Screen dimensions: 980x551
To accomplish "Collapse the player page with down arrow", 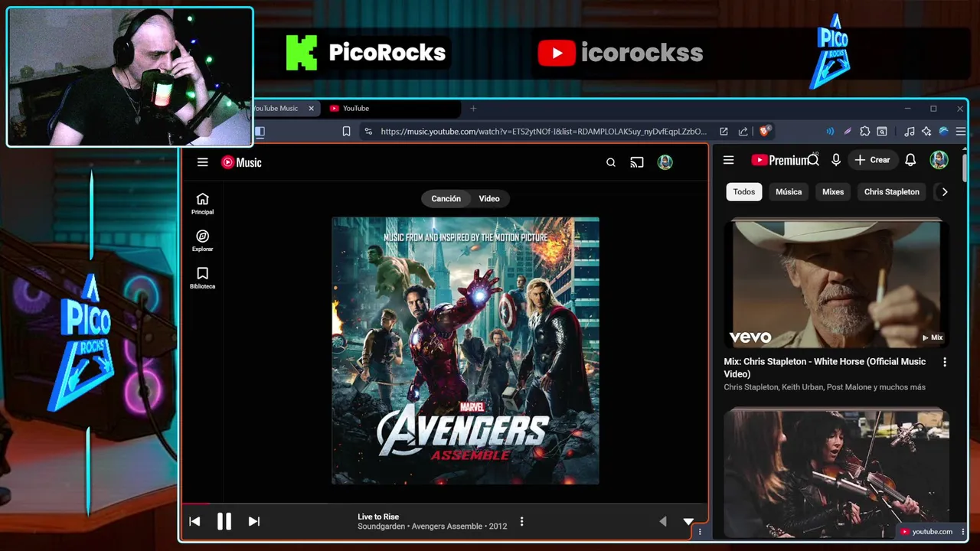I will tap(688, 521).
